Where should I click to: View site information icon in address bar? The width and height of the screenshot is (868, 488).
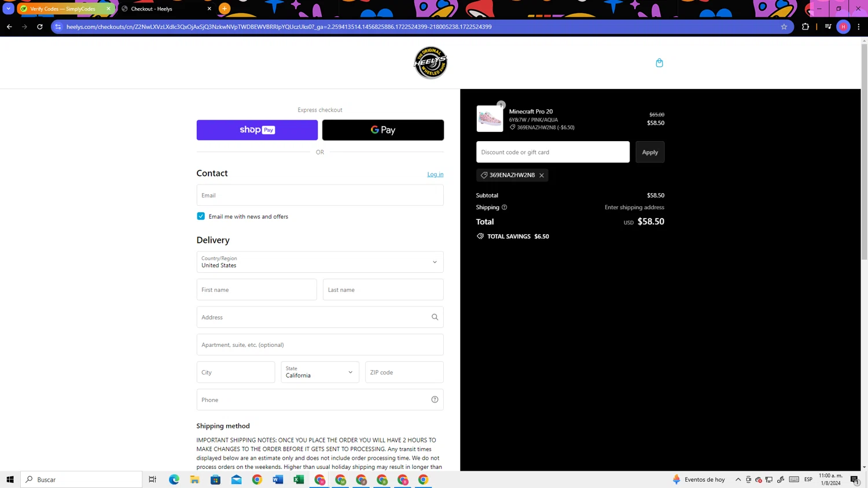58,27
